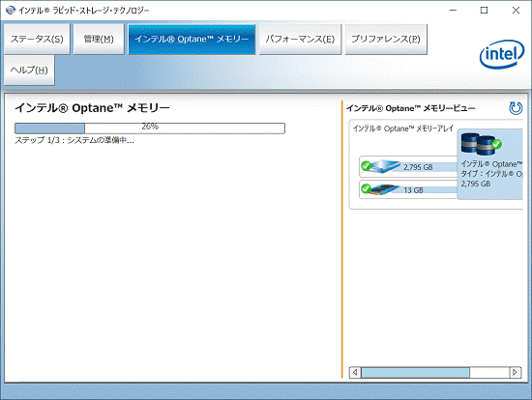Maximize the Rapid Storage Technology window

(485, 11)
